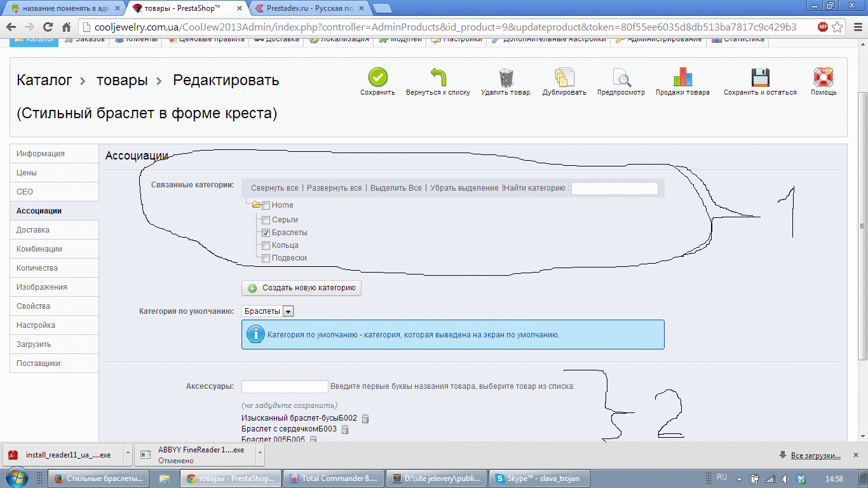Click the Найти категорию search field
This screenshot has height=488, width=868.
pos(614,188)
